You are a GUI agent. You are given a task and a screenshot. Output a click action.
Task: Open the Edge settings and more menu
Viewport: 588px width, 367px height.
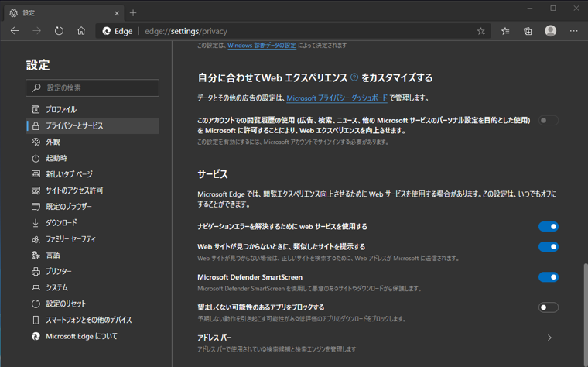(x=574, y=31)
